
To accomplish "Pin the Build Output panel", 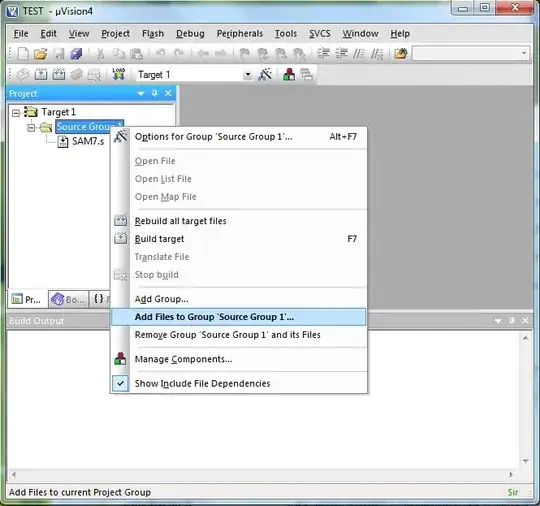I will [512, 321].
